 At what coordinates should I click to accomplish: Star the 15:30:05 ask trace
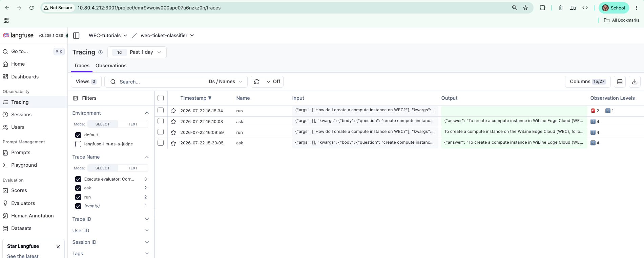[x=173, y=143]
